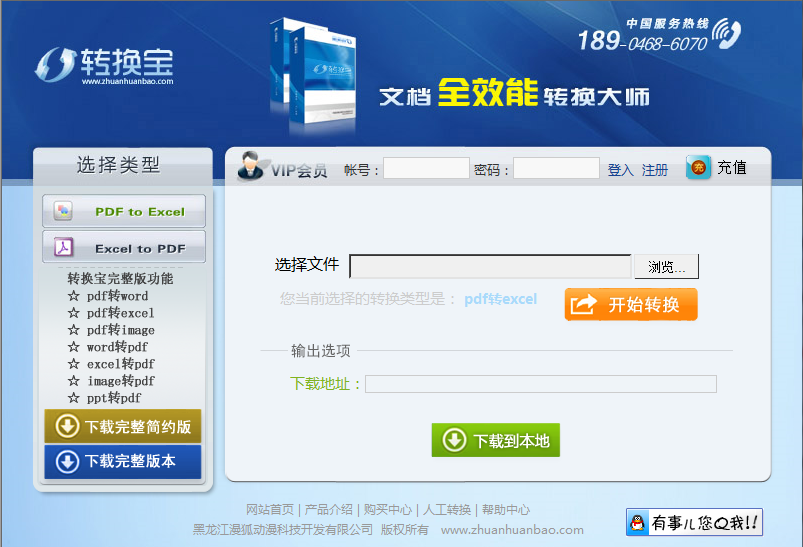The width and height of the screenshot is (803, 547).
Task: Click the 输出选项 section label
Action: [321, 351]
